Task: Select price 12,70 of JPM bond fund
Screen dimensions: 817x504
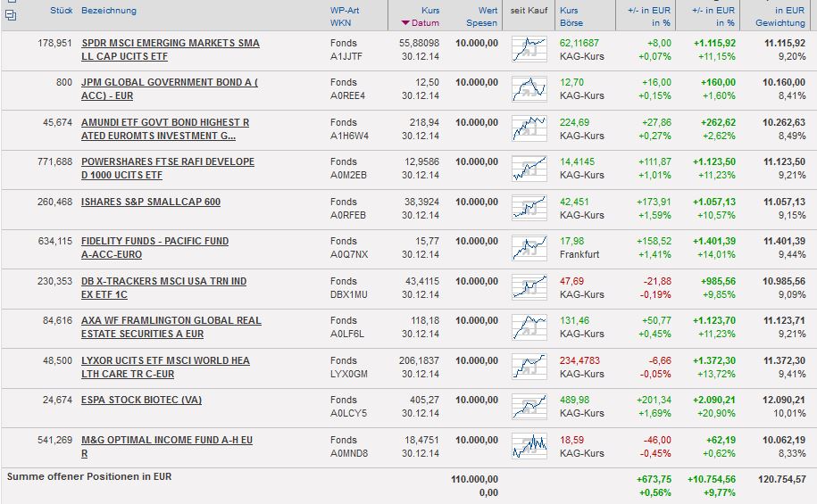Action: click(571, 82)
